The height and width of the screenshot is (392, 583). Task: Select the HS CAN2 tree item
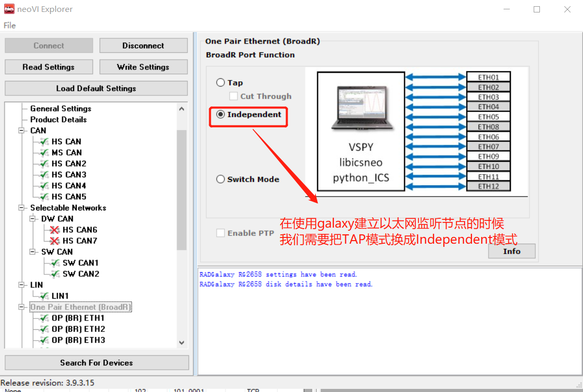pyautogui.click(x=69, y=164)
